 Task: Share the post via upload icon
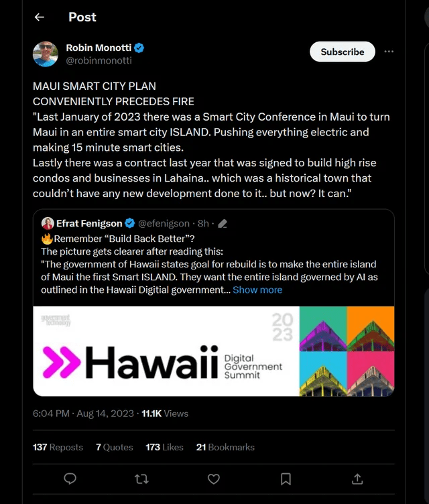357,479
